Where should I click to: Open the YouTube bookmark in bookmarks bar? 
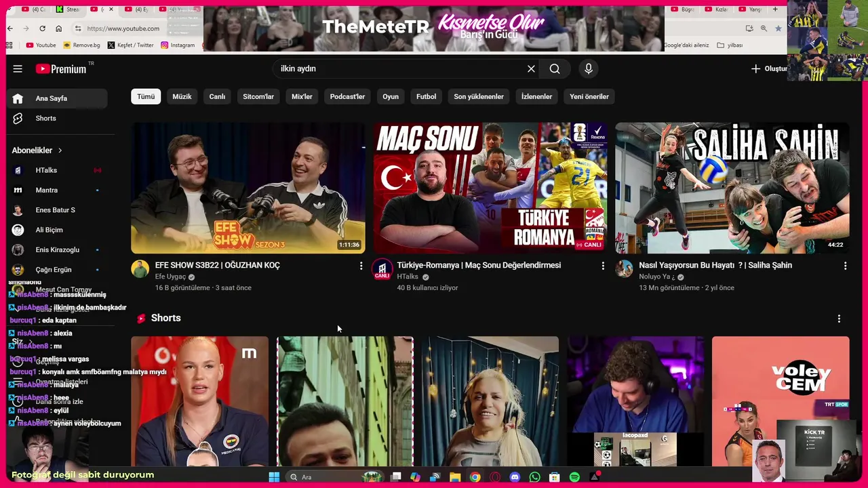pyautogui.click(x=41, y=45)
